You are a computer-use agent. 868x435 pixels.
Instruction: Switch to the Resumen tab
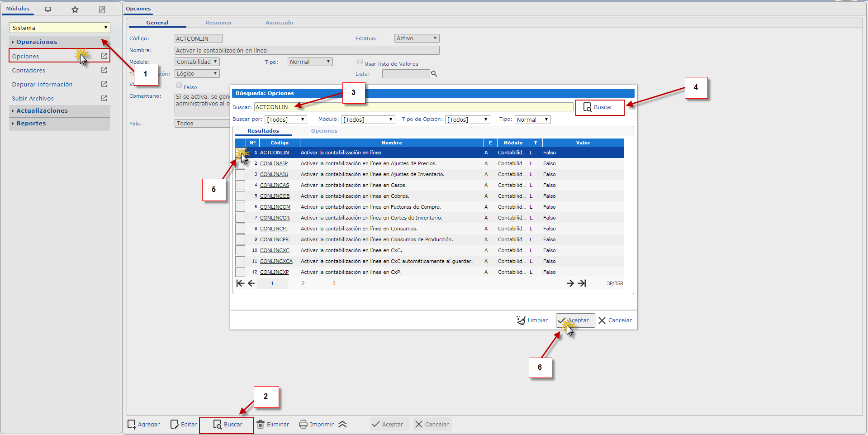click(x=218, y=23)
